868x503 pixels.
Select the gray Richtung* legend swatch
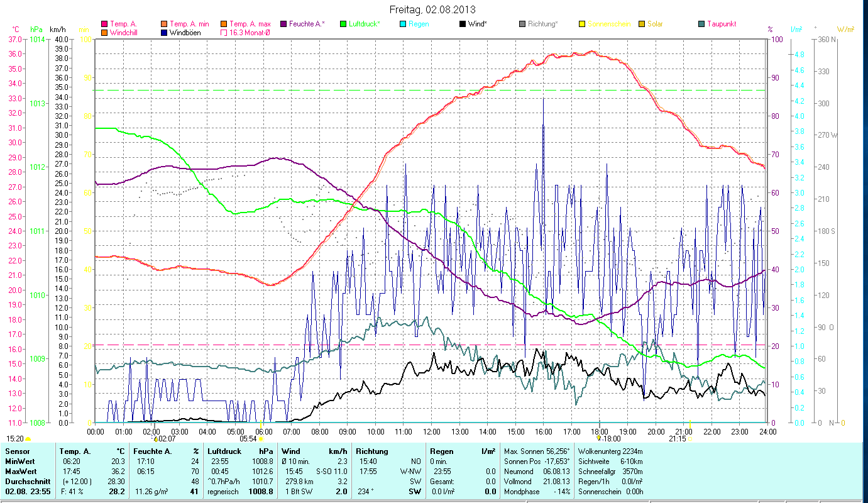pos(522,24)
